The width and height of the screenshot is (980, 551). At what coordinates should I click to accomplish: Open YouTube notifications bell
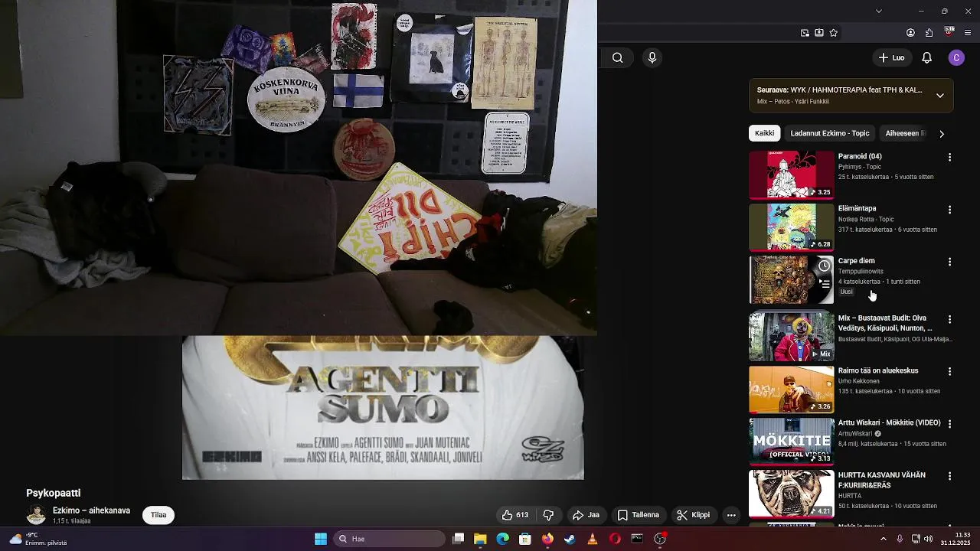(926, 57)
